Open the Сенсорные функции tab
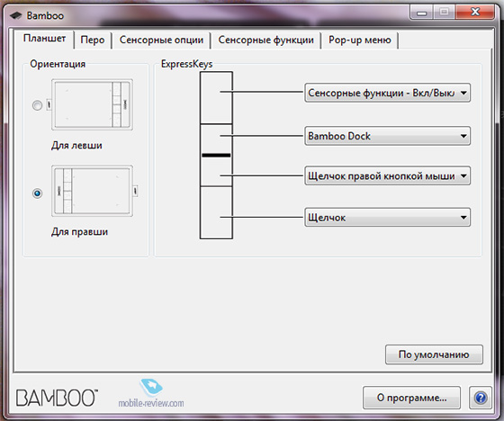Viewport: 504px width, 421px height. (x=265, y=40)
